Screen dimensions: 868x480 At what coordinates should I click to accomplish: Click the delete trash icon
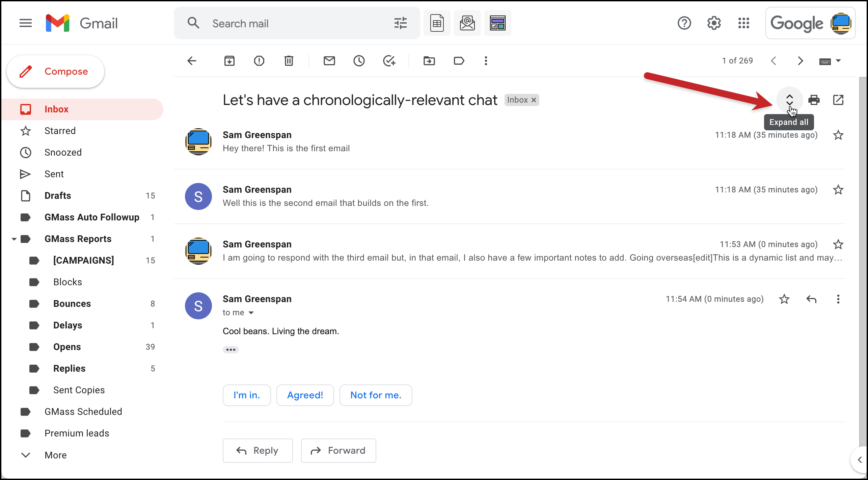coord(289,61)
